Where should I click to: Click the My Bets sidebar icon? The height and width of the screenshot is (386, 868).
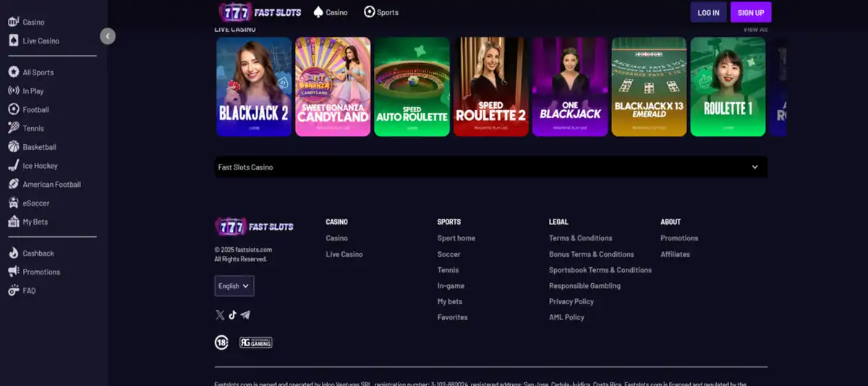(13, 222)
